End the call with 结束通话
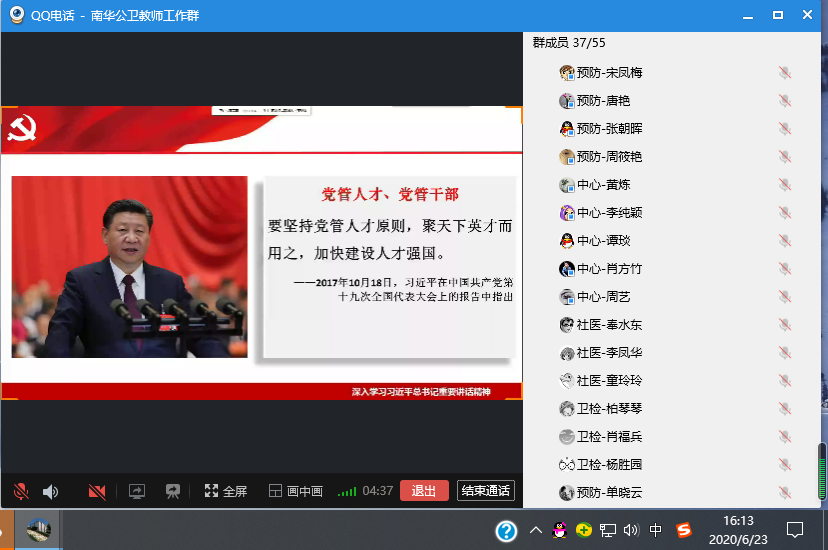The image size is (828, 550). coord(485,491)
